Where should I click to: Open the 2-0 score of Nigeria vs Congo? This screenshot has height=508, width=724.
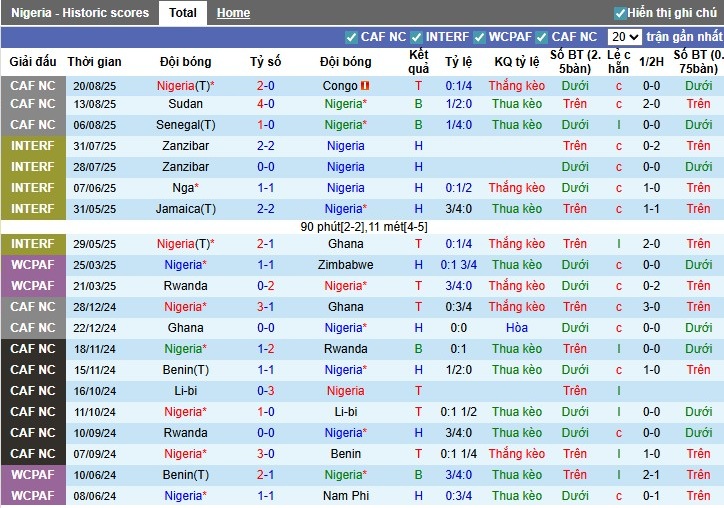(265, 86)
